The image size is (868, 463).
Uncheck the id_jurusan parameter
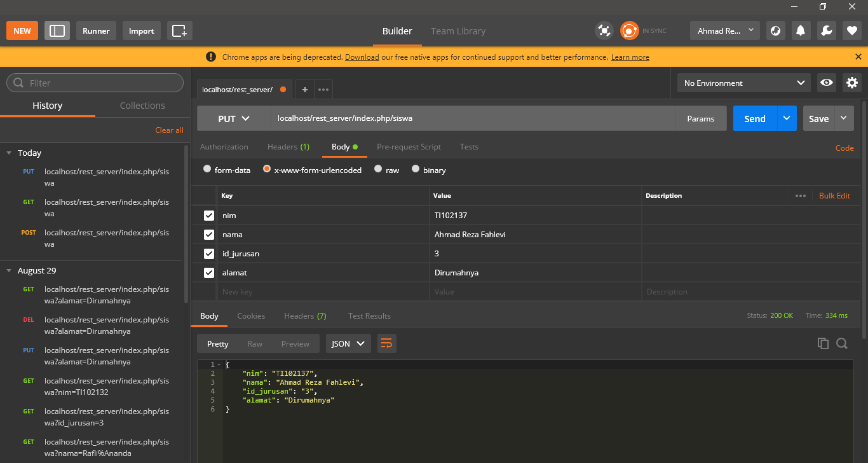pyautogui.click(x=208, y=254)
